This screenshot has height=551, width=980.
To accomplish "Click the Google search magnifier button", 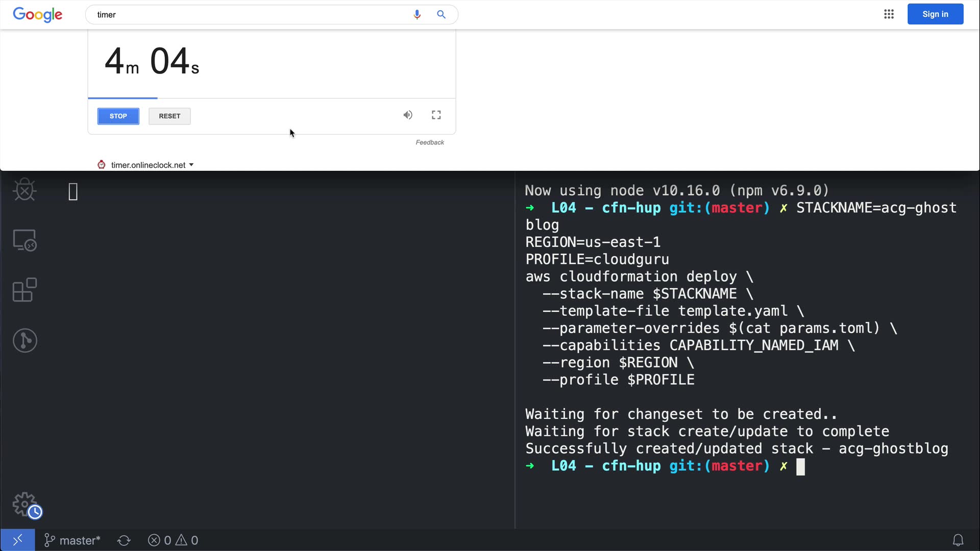I will (x=441, y=15).
